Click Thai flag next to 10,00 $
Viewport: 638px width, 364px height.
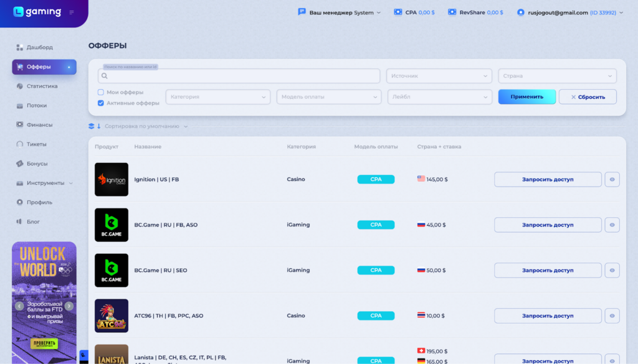pyautogui.click(x=421, y=315)
